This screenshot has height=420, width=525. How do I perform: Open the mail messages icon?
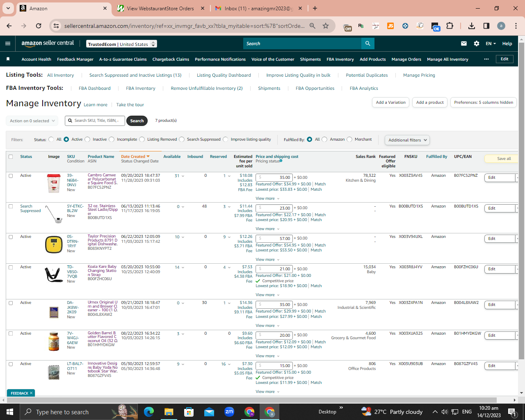(x=464, y=43)
